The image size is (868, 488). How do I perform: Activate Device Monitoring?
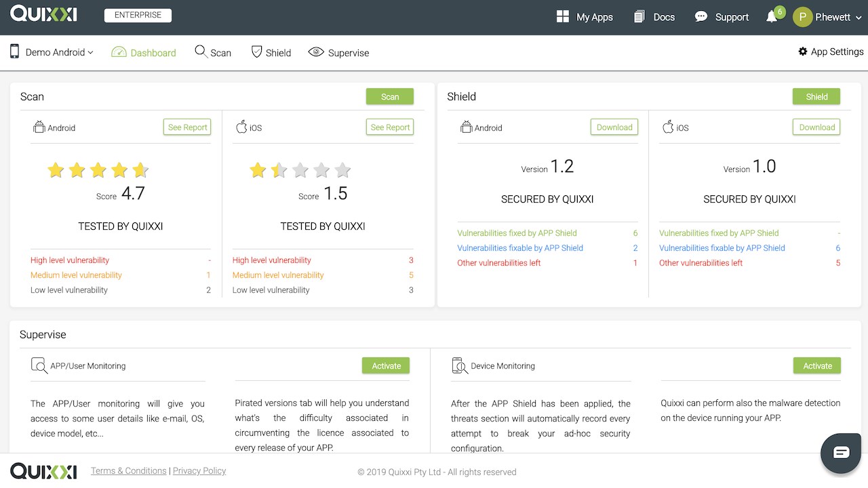[x=817, y=365]
